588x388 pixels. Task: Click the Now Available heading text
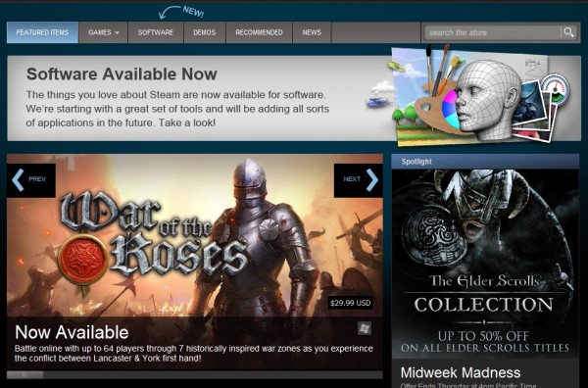(72, 332)
